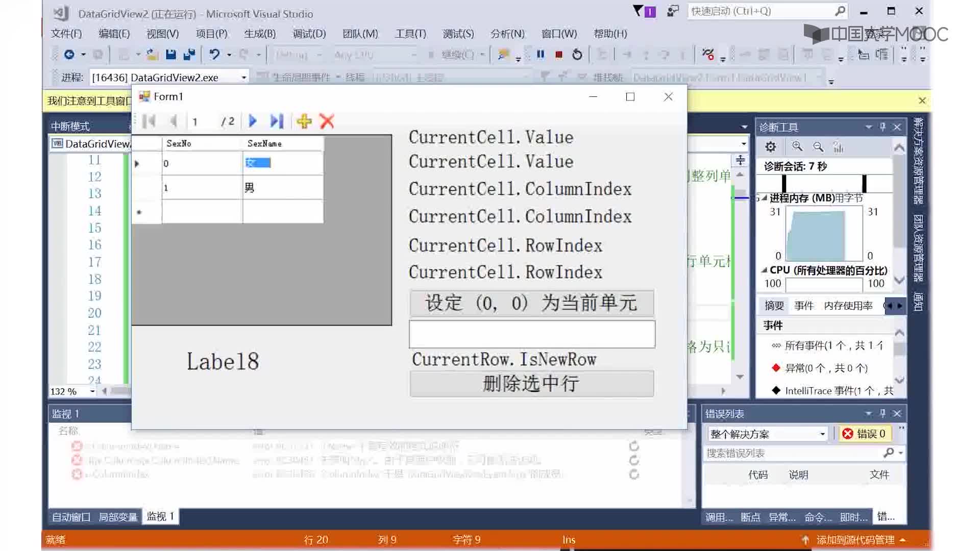The image size is (980, 551).
Task: Click the IntelliTrace 事件 entry
Action: tap(833, 391)
